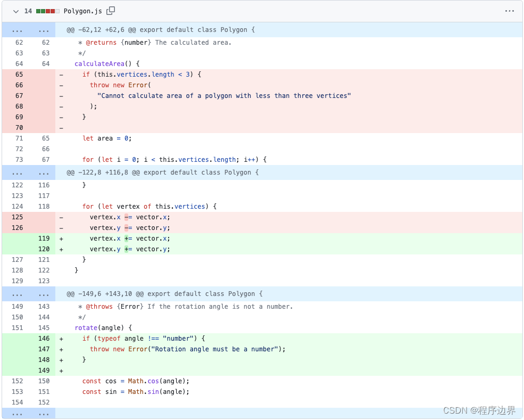Viewport: 524px width, 420px height.
Task: Copy the Polygon.js file path
Action: 111,11
